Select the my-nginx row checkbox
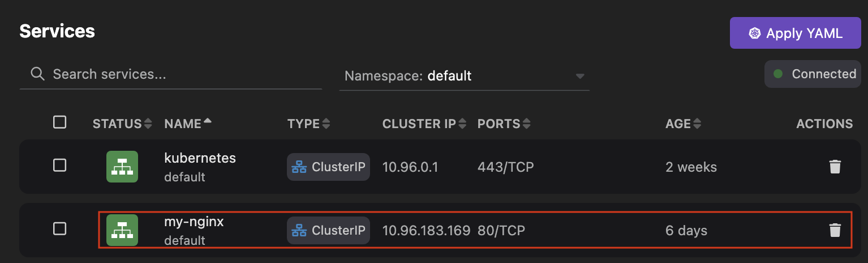This screenshot has height=263, width=868. pos(59,229)
